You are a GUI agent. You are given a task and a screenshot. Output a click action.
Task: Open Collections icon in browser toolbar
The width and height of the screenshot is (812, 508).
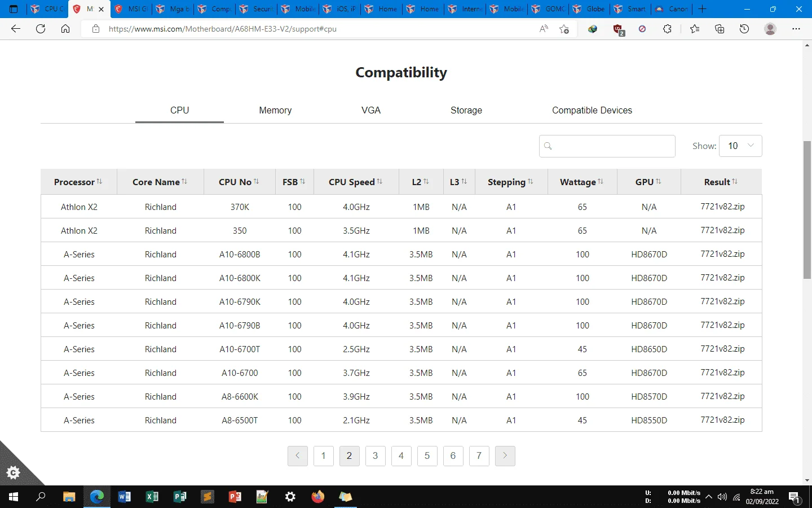720,29
